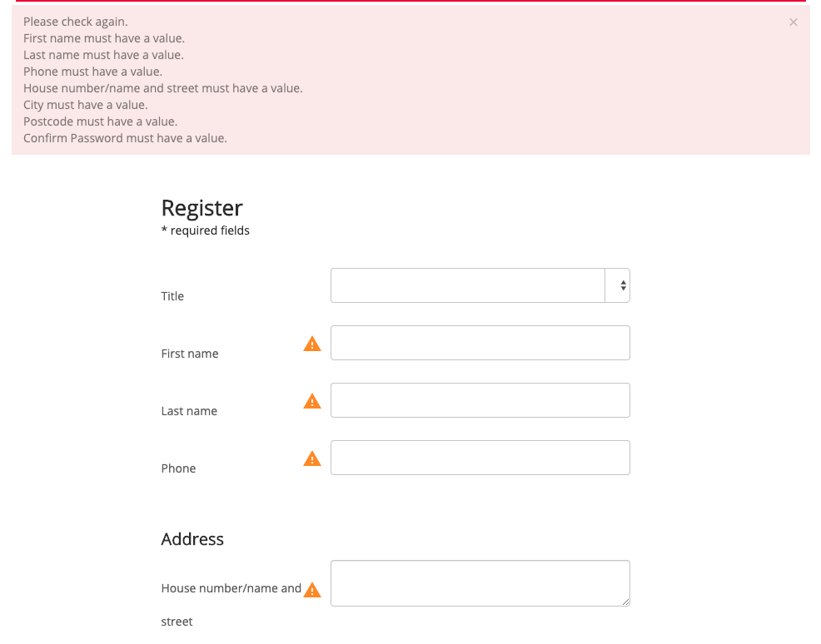Click the resize handle of the address textarea
This screenshot has height=644, width=821.
tap(625, 602)
